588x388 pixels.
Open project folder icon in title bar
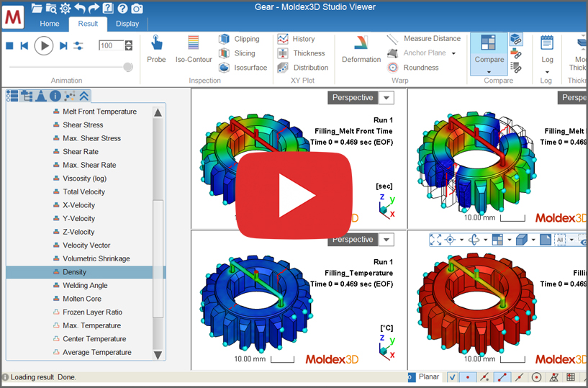(x=37, y=8)
